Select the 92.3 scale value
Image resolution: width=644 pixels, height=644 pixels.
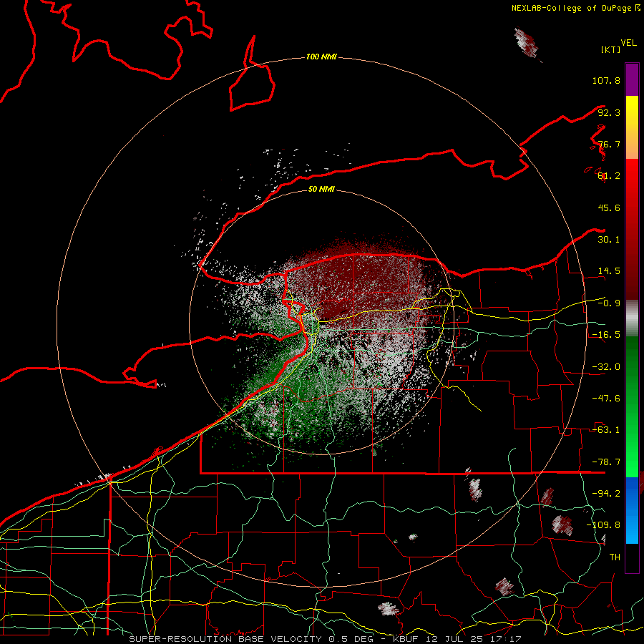point(609,112)
